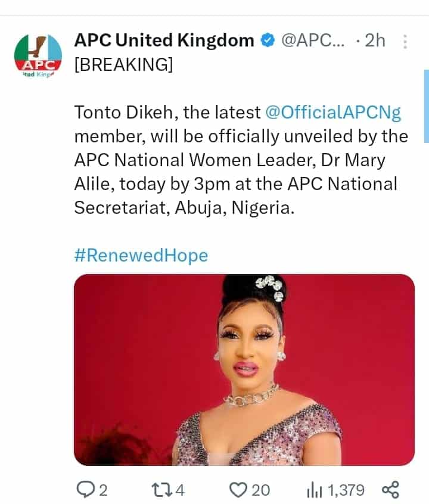Reply to the APC United Kingdom tweet
429x504 pixels.
click(86, 490)
